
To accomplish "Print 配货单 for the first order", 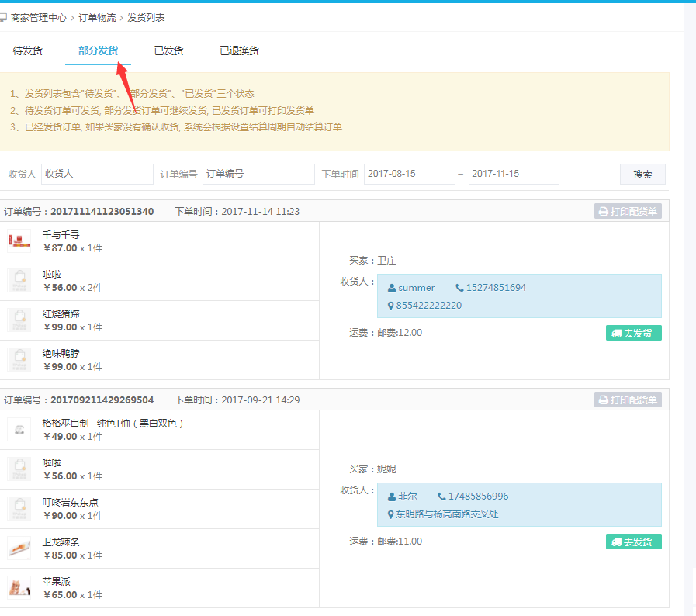I will point(628,211).
